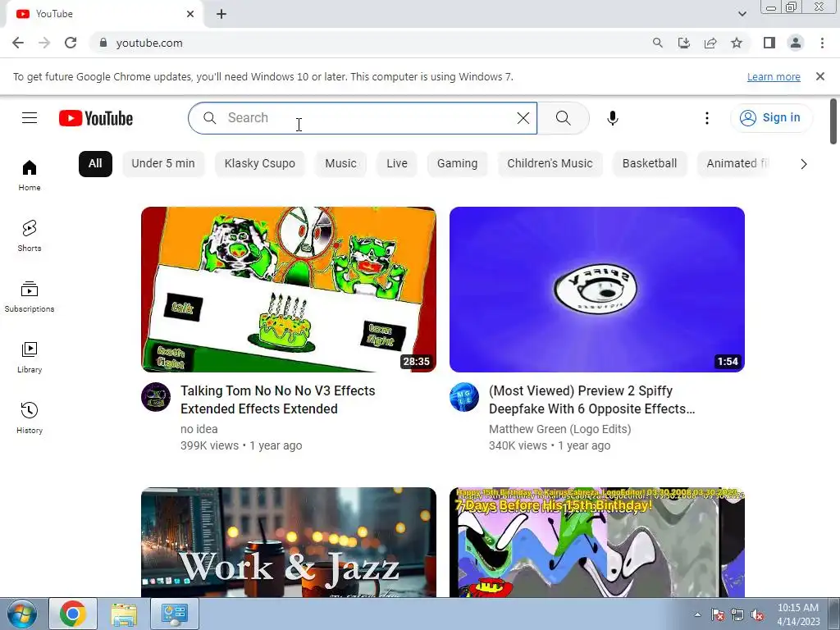Go back with the browser back arrow
840x630 pixels.
[x=18, y=43]
